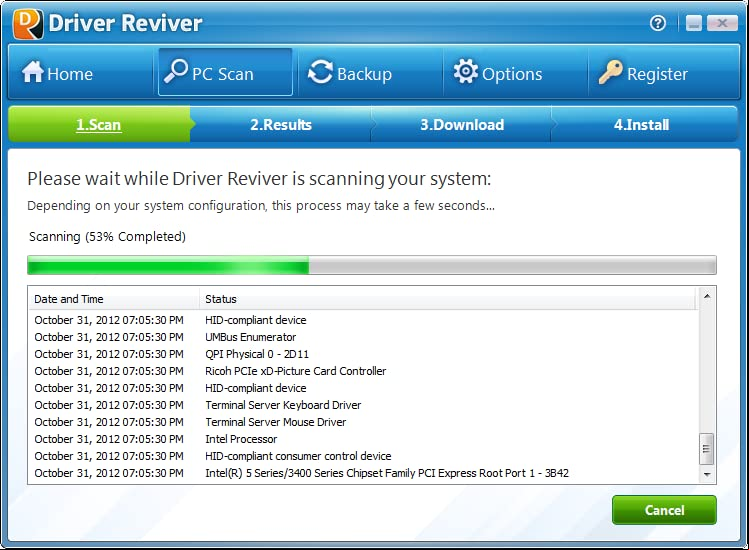Go to the Home tab
Viewport: 749px width, 550px height.
(x=80, y=73)
